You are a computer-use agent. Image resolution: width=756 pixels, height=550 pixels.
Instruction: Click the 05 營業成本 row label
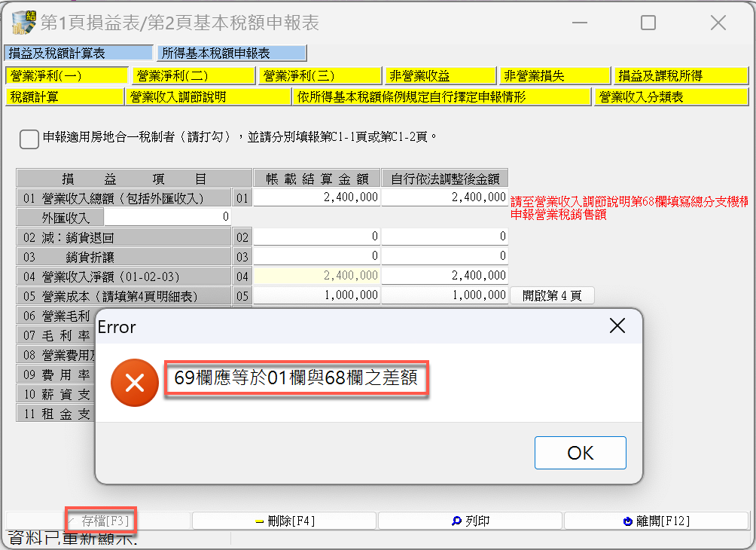pos(124,296)
